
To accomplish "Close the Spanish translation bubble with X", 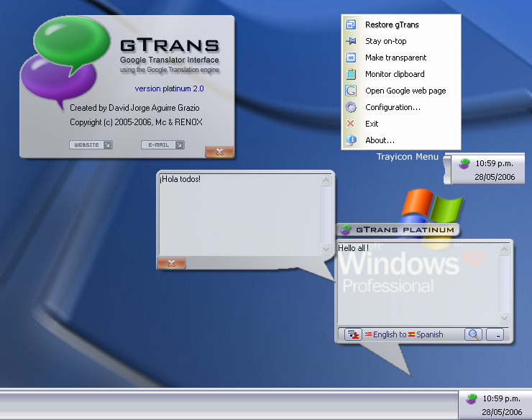I will pyautogui.click(x=171, y=263).
